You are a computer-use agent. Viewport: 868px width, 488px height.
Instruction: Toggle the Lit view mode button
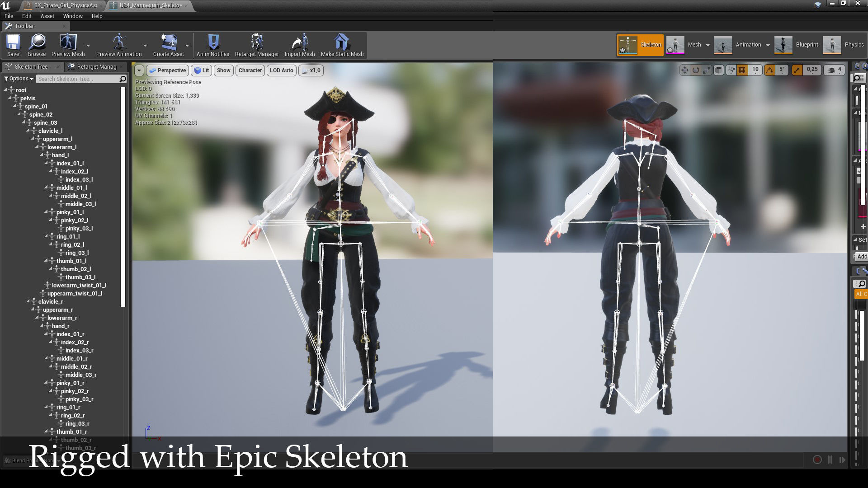(201, 70)
